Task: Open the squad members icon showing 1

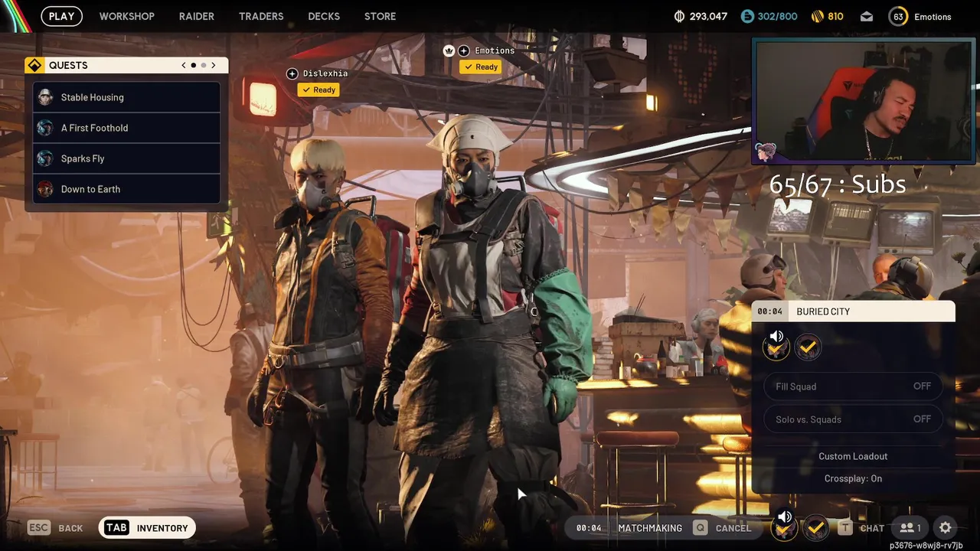Action: point(910,528)
